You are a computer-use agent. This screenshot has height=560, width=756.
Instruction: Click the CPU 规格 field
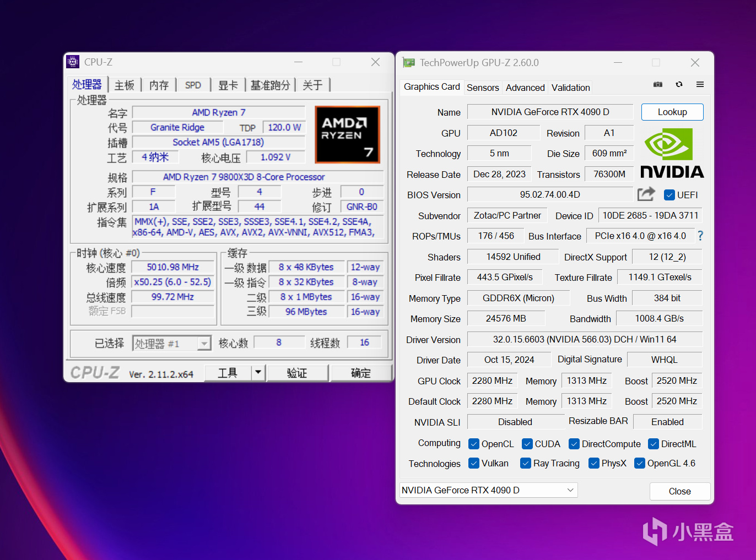click(258, 177)
